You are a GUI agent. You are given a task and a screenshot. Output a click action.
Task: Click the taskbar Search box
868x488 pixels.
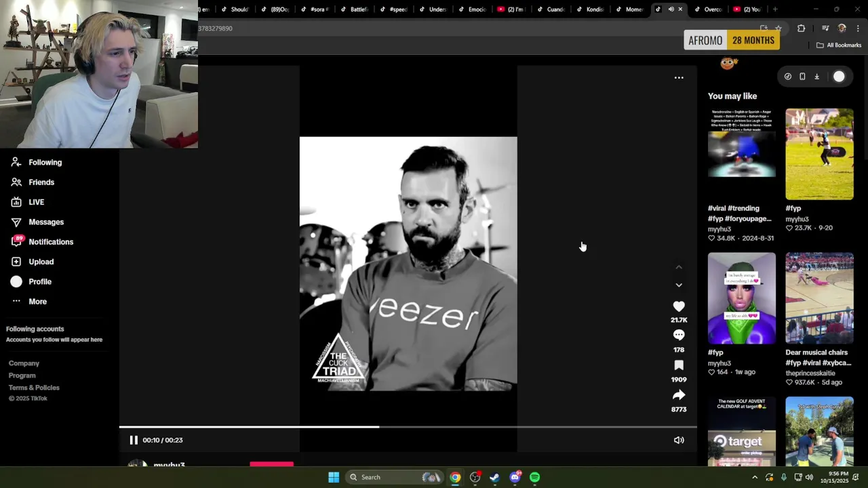(394, 477)
